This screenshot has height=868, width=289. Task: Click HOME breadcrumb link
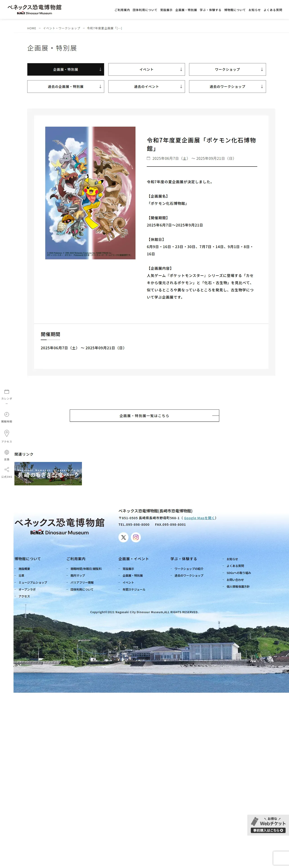(x=32, y=28)
